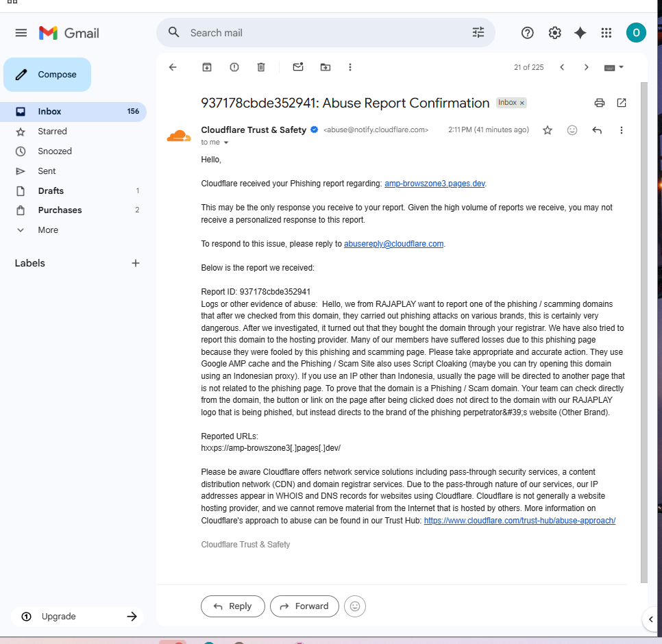Viewport: 662px width, 644px height.
Task: Open amp-browszone3.pages.dev link
Action: (434, 184)
